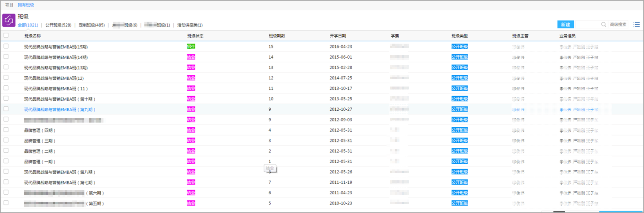644x213 pixels.
Task: Open the 班级(1) filter tab
Action: coord(157,25)
